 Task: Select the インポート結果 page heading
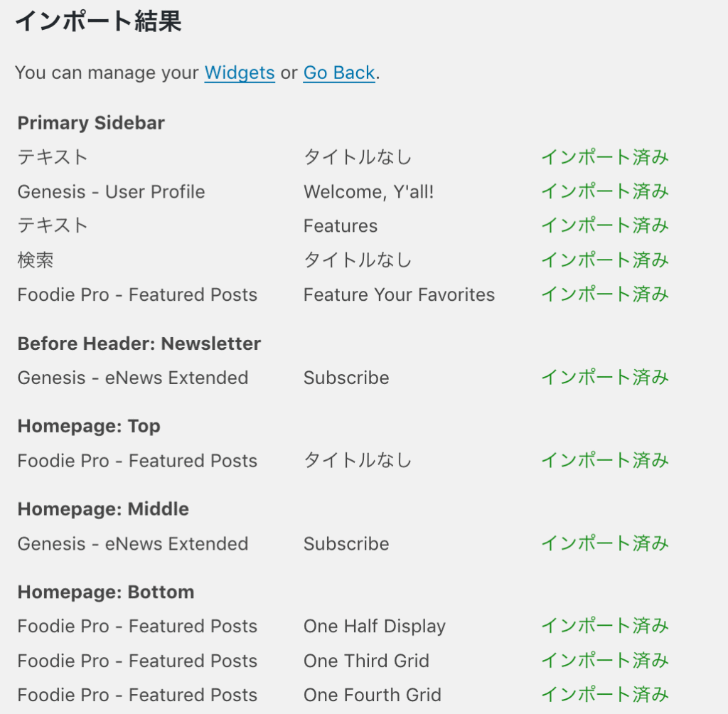[x=98, y=22]
